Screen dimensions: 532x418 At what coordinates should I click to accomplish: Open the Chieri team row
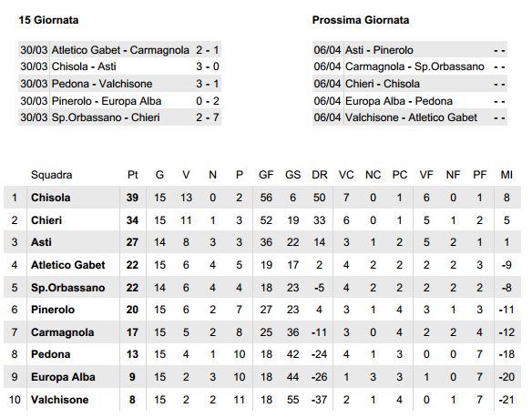point(262,220)
